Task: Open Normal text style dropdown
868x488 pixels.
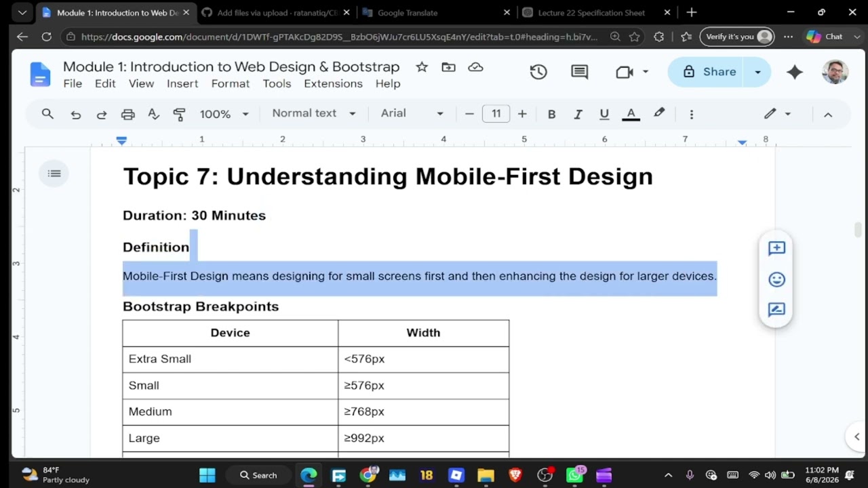Action: (314, 113)
